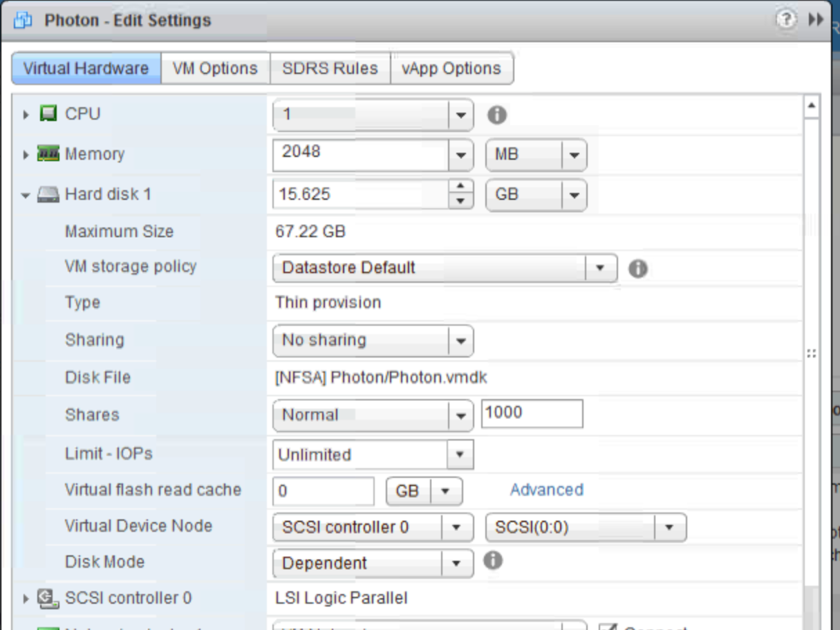Collapse the Hard disk 1 section

26,196
